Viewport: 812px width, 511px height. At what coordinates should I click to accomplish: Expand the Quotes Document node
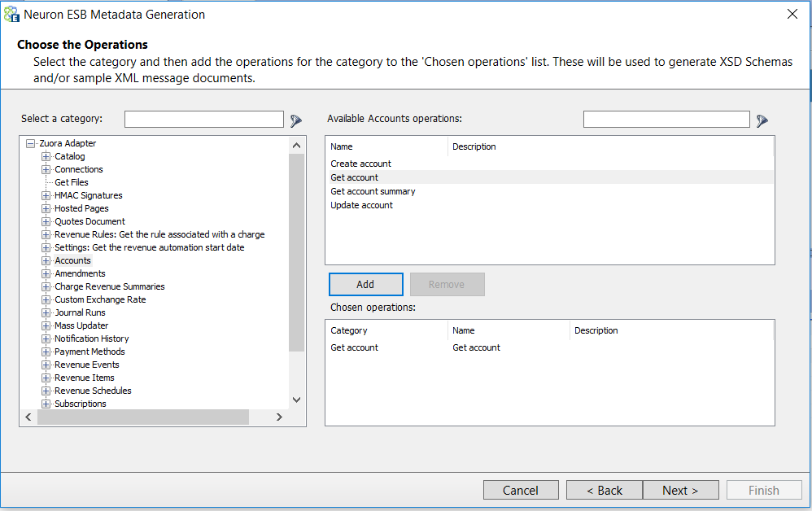46,221
